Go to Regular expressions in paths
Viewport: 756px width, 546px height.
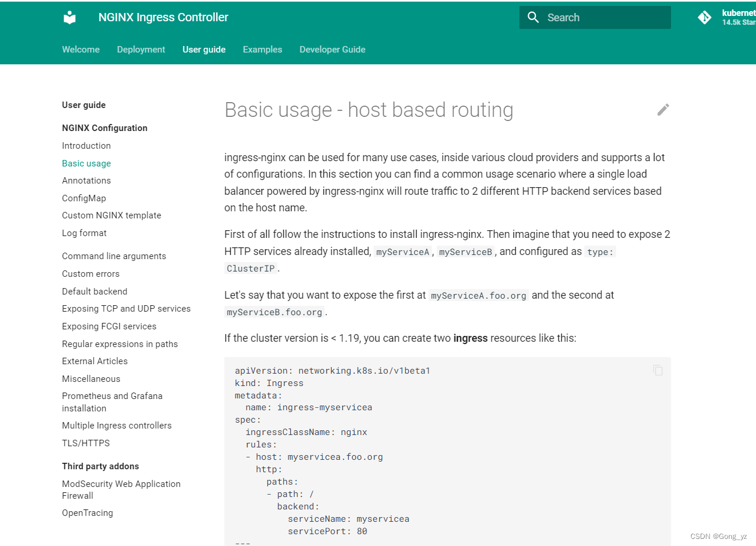coord(120,344)
